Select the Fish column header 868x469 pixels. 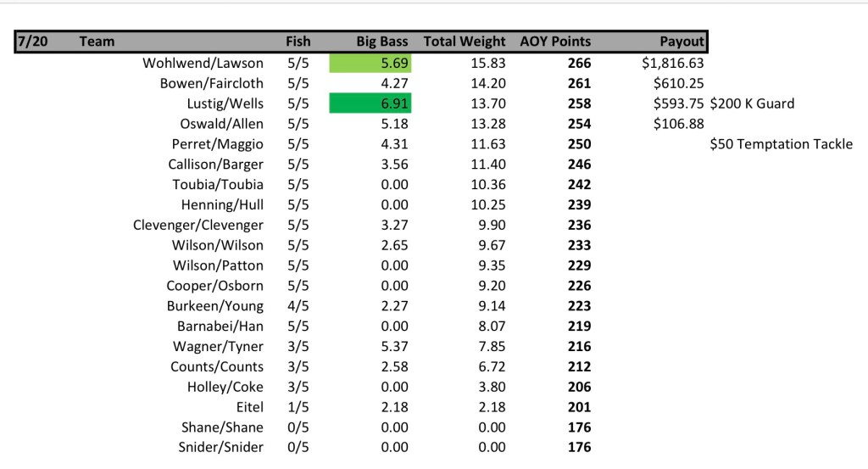coord(298,42)
